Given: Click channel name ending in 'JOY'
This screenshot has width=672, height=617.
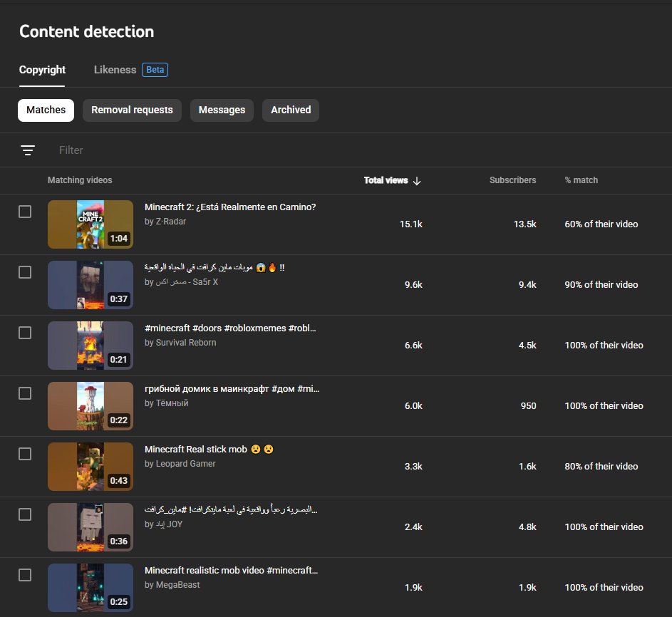Looking at the screenshot, I should pos(163,524).
